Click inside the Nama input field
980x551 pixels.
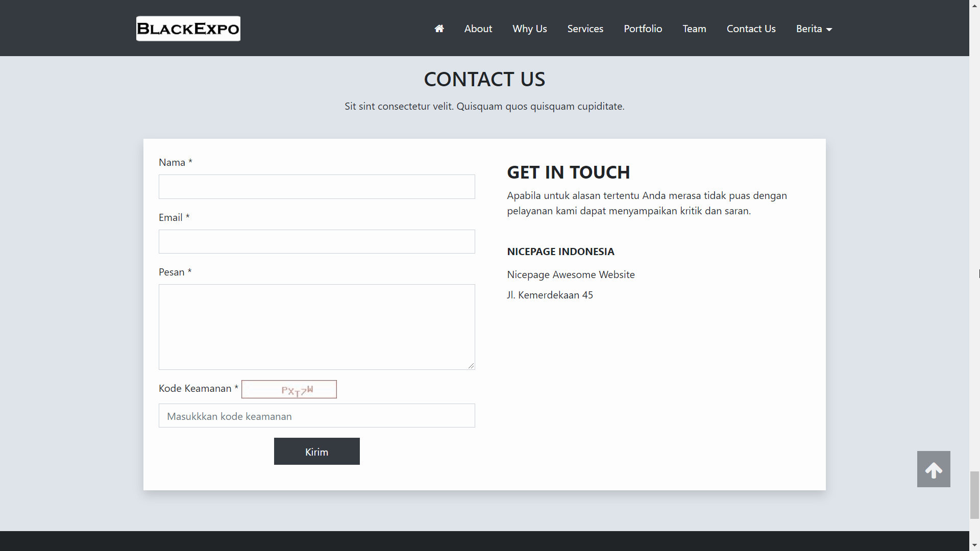(x=316, y=187)
